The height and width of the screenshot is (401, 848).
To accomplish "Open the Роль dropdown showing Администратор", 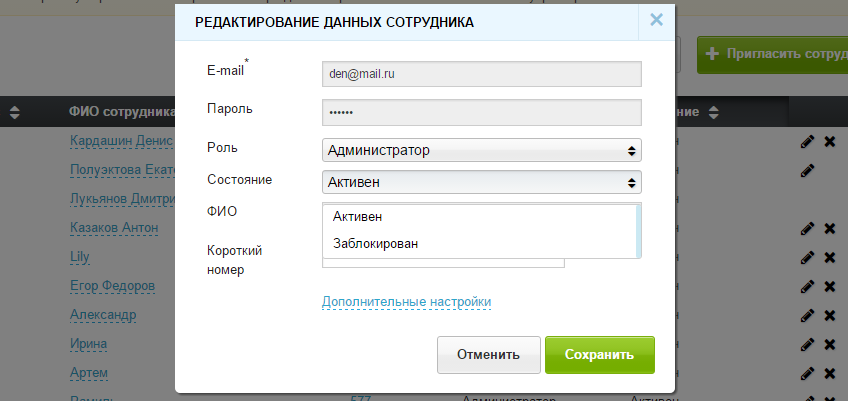I will tap(481, 150).
